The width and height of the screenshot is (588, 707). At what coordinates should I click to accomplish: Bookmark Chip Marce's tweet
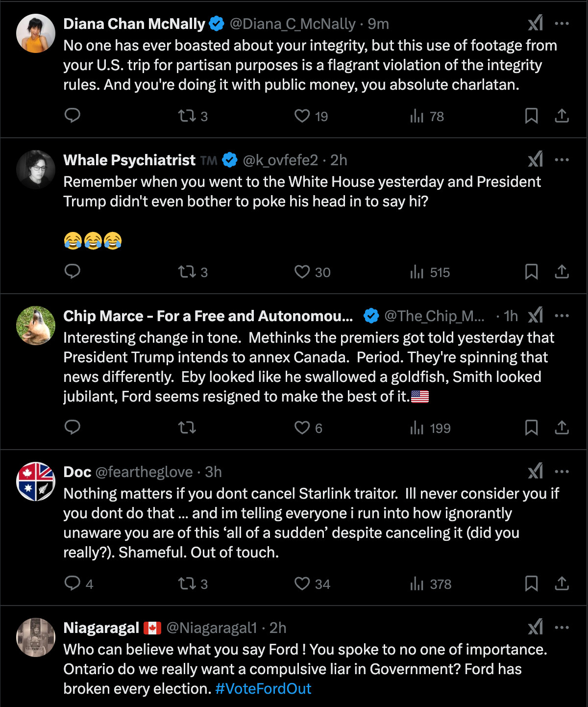tap(531, 428)
